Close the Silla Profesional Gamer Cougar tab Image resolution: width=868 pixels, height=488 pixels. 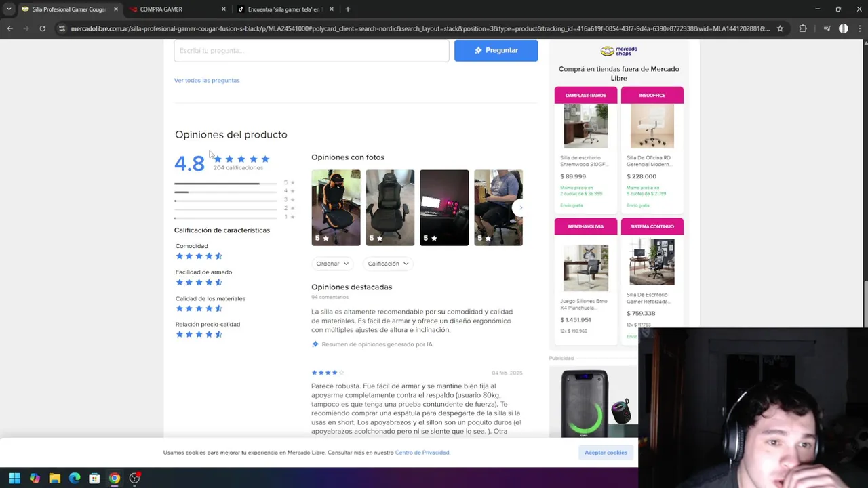point(116,9)
